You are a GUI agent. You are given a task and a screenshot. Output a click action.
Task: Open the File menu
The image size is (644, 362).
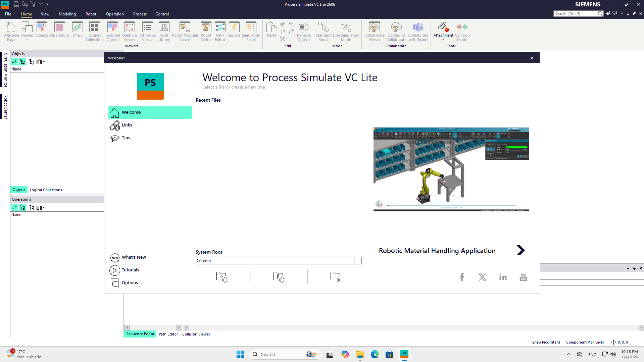pos(8,14)
